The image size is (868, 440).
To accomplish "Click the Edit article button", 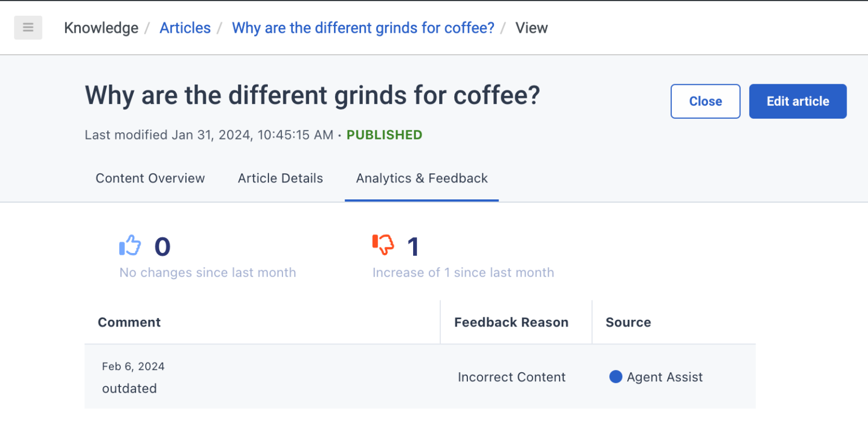I will point(797,102).
